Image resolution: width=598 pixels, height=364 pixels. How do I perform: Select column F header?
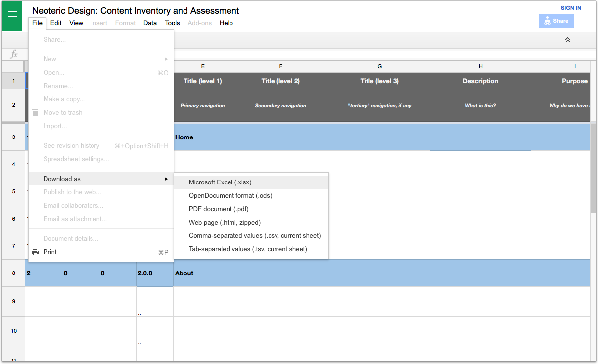tap(281, 66)
